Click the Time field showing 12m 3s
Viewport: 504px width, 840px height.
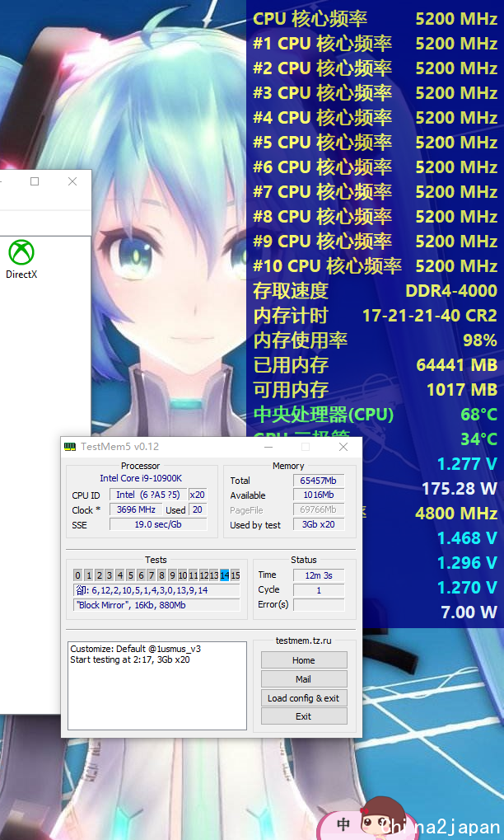(x=319, y=575)
